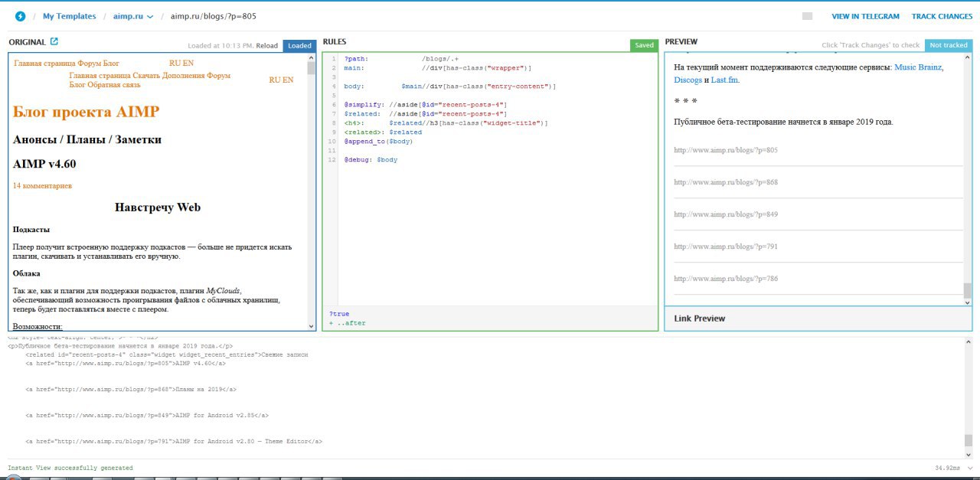
Task: Click the AIMP v4.60 heading in Original
Action: tap(44, 164)
